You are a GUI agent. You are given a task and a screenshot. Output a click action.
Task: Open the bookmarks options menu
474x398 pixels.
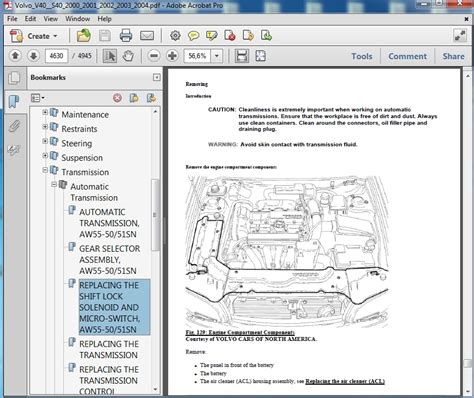point(37,98)
